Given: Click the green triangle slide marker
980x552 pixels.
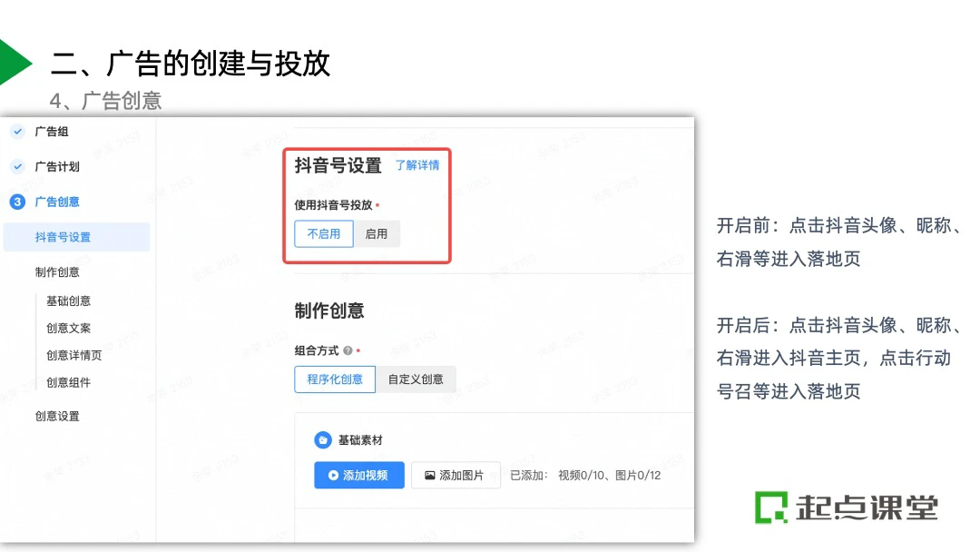Looking at the screenshot, I should (x=15, y=62).
